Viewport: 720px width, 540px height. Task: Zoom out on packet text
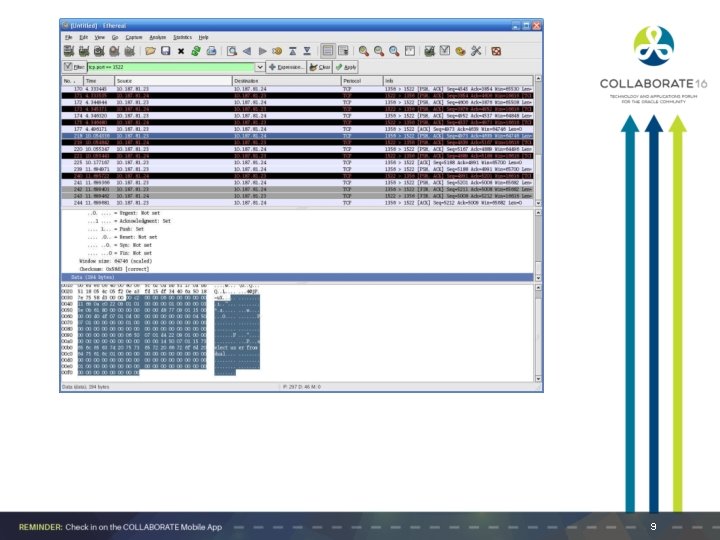[379, 51]
